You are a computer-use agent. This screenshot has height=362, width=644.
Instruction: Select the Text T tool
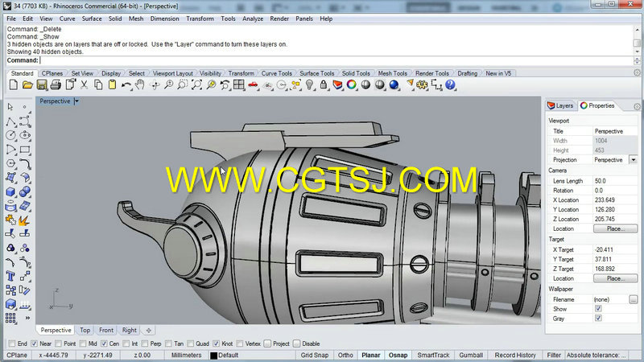10,276
